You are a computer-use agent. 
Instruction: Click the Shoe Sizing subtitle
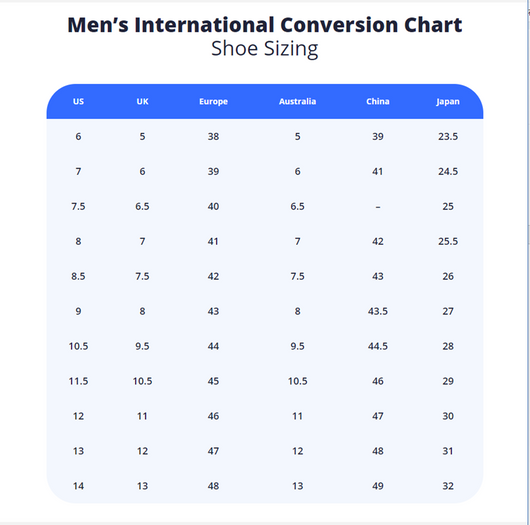(x=265, y=49)
